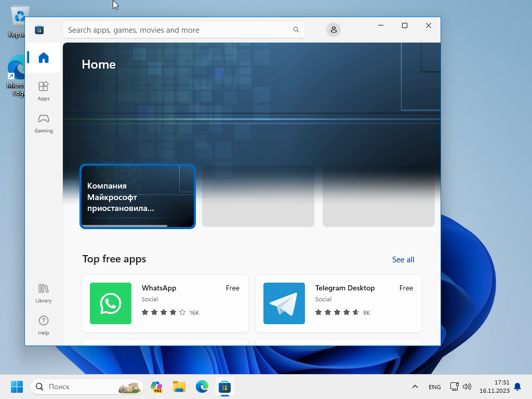Select the second featured placeholder card
Screen dimensions: 532x399
pyautogui.click(x=258, y=196)
